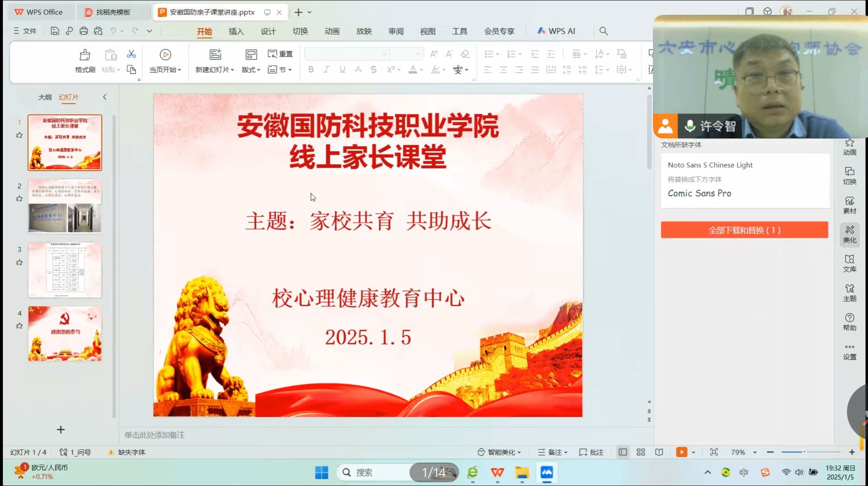Click the Cut scissors icon
The height and width of the screenshot is (486, 868).
[x=131, y=54]
